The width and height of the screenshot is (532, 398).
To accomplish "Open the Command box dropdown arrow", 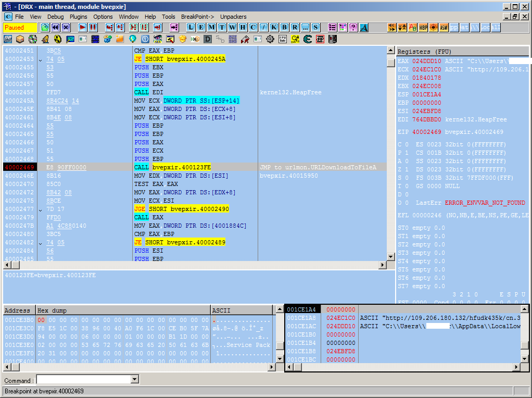I will pyautogui.click(x=135, y=380).
